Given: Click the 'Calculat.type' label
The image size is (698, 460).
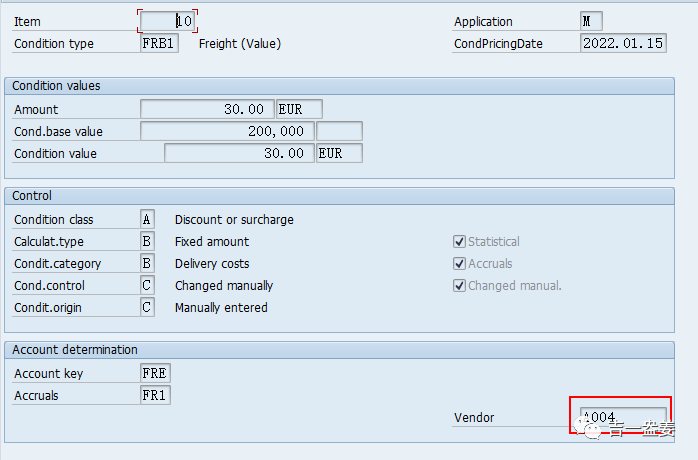Looking at the screenshot, I should tap(49, 242).
